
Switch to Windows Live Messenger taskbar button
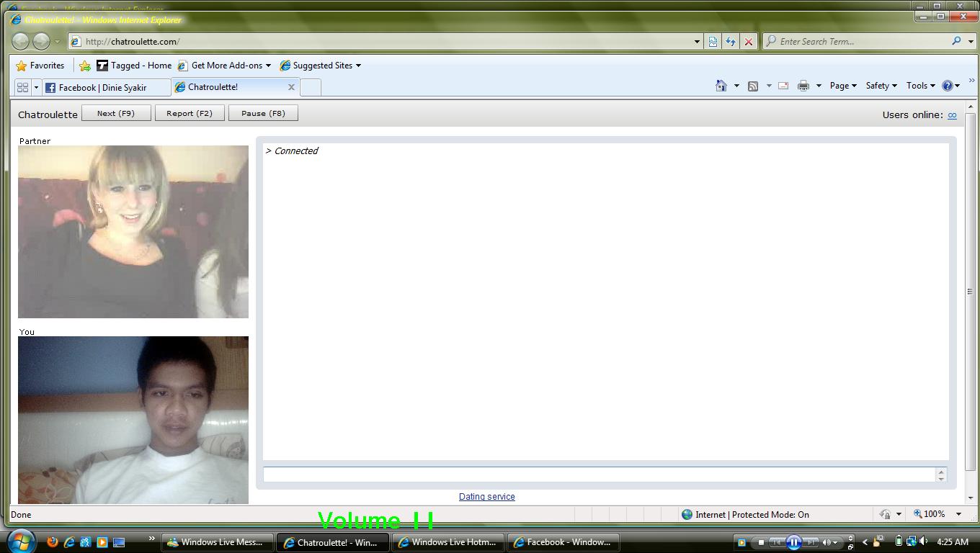tap(218, 542)
